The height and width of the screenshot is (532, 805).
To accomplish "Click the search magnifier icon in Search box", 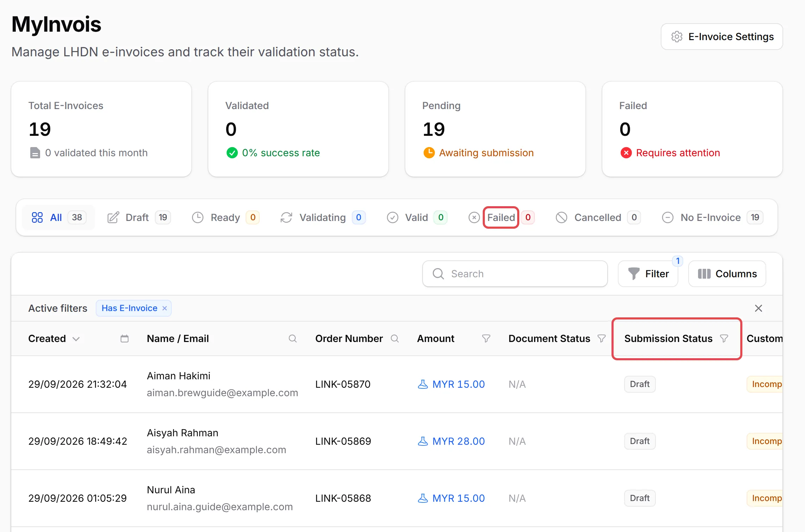I will point(438,274).
